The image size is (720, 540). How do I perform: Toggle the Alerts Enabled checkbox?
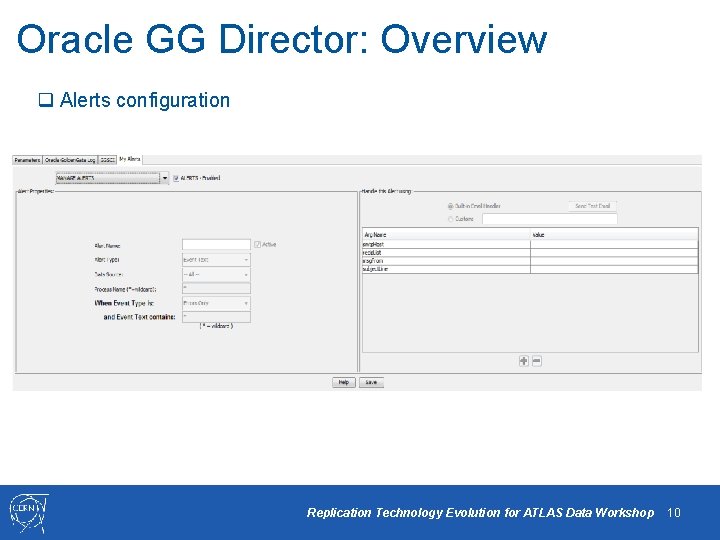[x=175, y=178]
